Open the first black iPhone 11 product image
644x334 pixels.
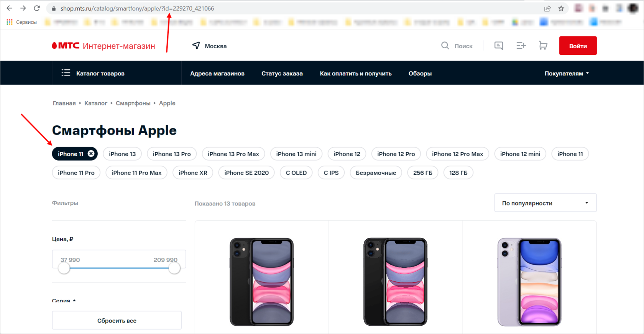coord(262,282)
